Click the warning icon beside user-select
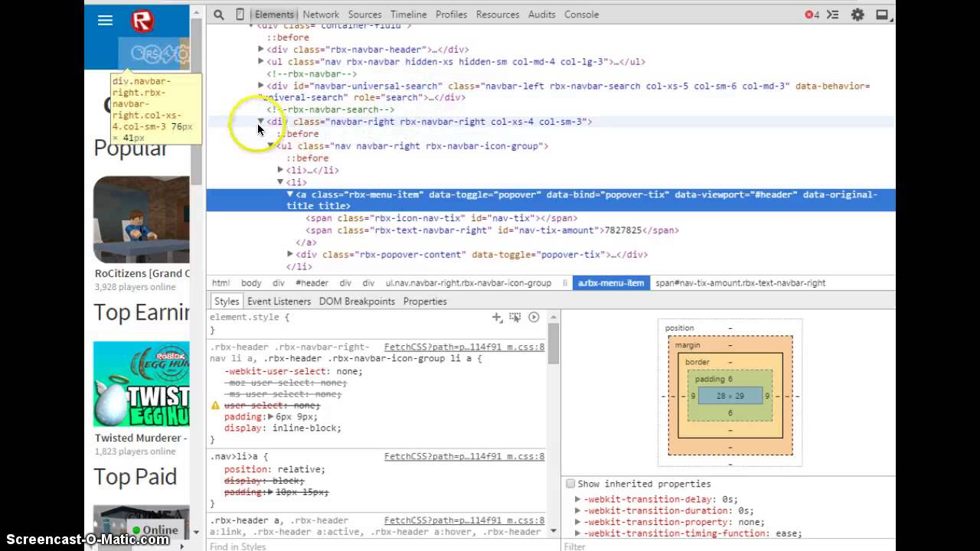Viewport: 980px width, 551px height. [x=215, y=406]
